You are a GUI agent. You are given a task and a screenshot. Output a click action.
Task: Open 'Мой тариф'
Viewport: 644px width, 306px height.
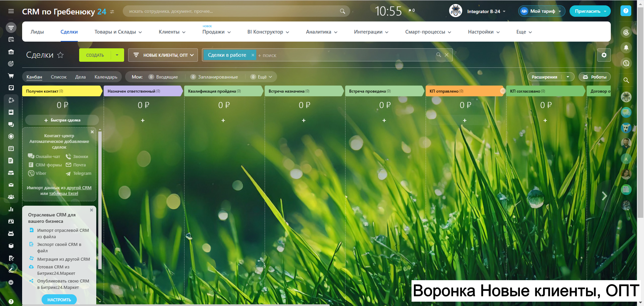click(x=542, y=11)
